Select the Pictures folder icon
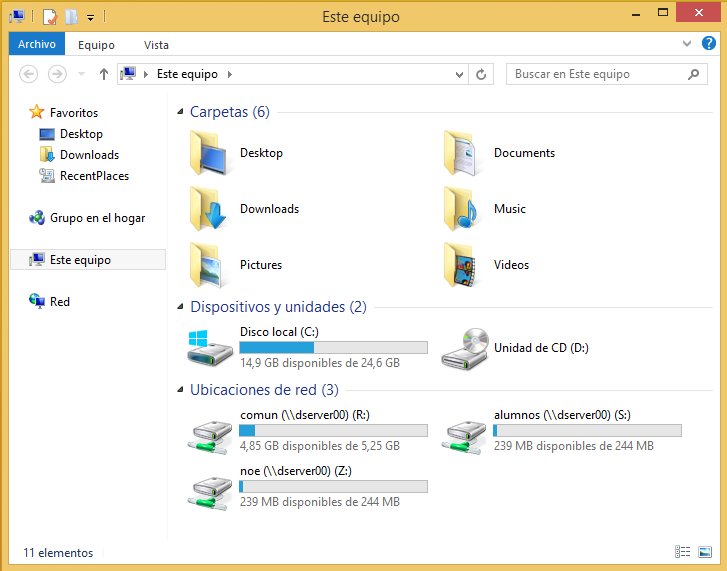This screenshot has width=727, height=571. [x=208, y=265]
